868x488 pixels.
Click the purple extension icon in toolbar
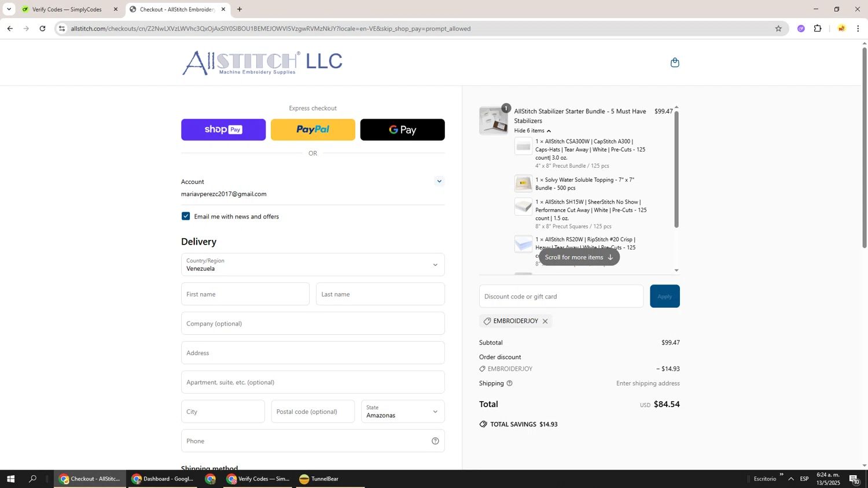pos(801,28)
